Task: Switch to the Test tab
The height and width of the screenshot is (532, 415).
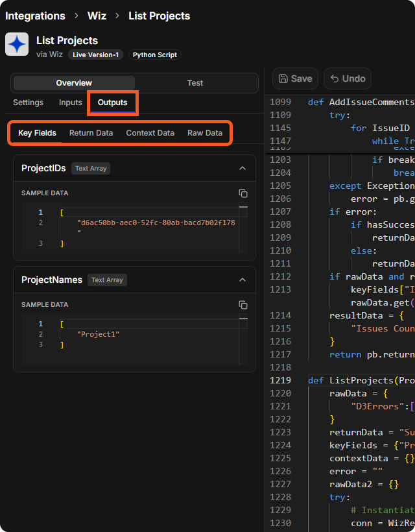Action: point(195,83)
